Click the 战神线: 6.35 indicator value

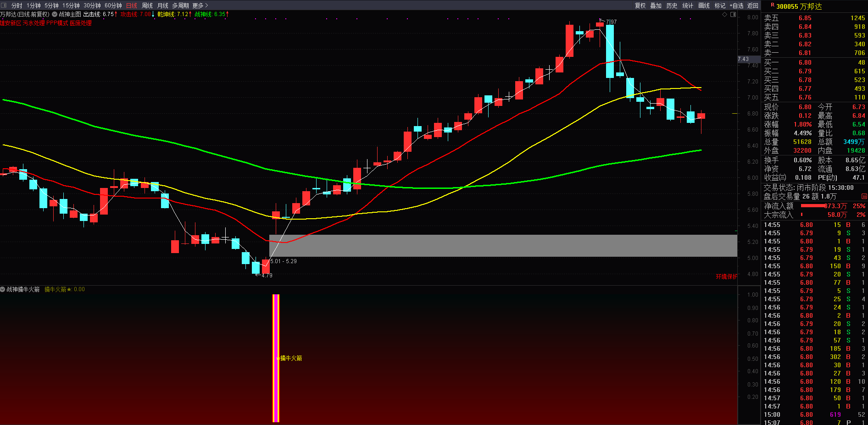pos(212,14)
